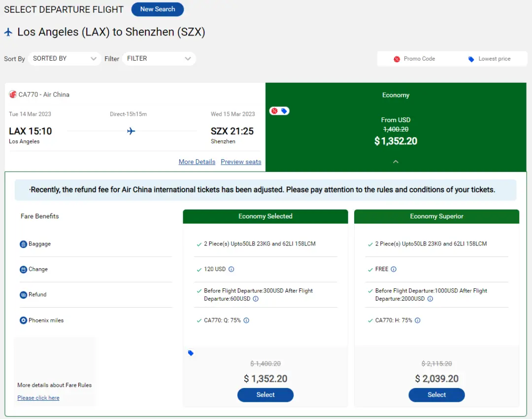Open the Sort By dropdown
This screenshot has width=532, height=419.
[x=65, y=59]
